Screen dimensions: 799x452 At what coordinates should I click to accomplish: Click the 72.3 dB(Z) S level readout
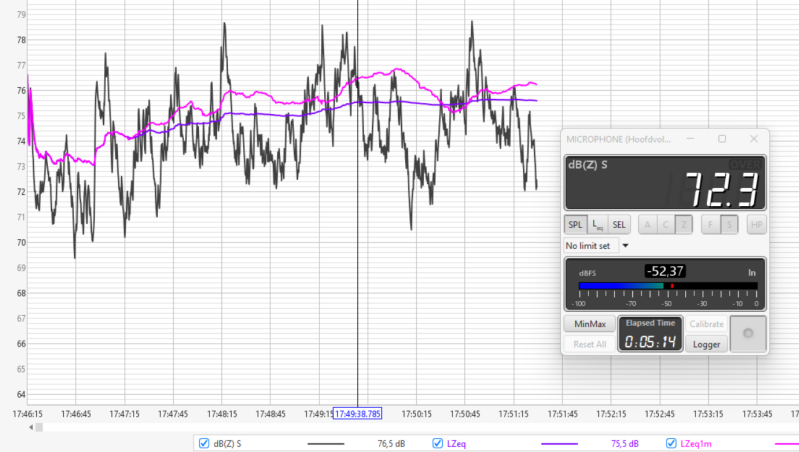pos(721,190)
